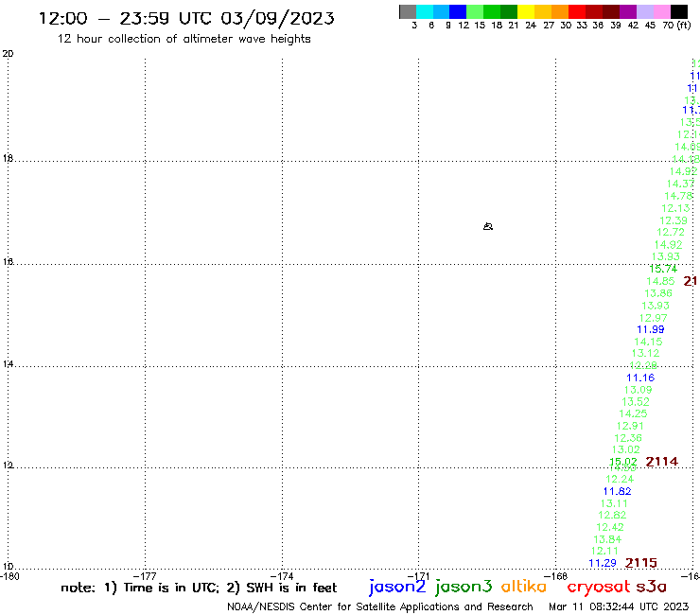Viewport: 700px width, 615px height.
Task: Select the cyan swatch in the legend
Action: (425, 11)
